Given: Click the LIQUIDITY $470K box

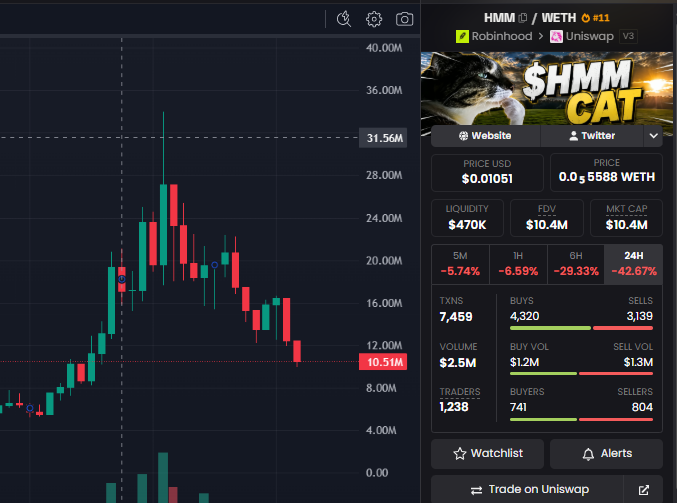Looking at the screenshot, I should coord(467,218).
